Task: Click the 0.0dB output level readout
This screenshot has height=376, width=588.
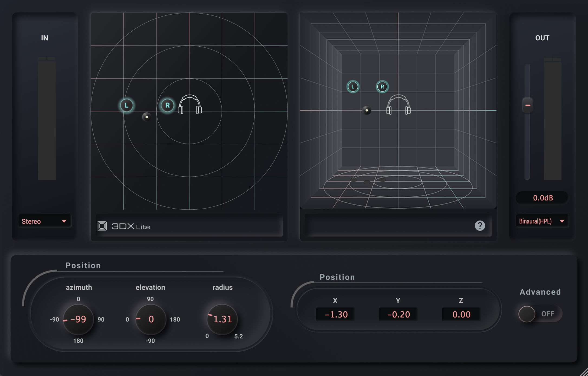Action: (543, 198)
